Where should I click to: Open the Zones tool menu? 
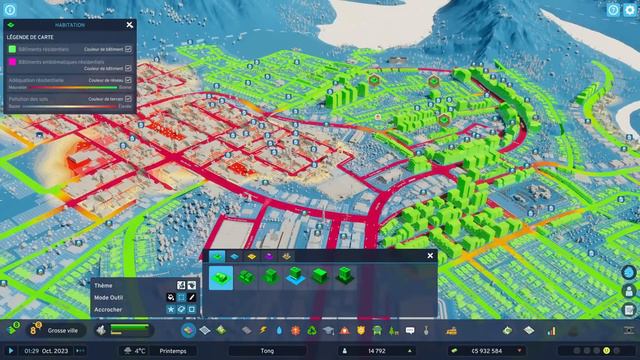tap(188, 330)
